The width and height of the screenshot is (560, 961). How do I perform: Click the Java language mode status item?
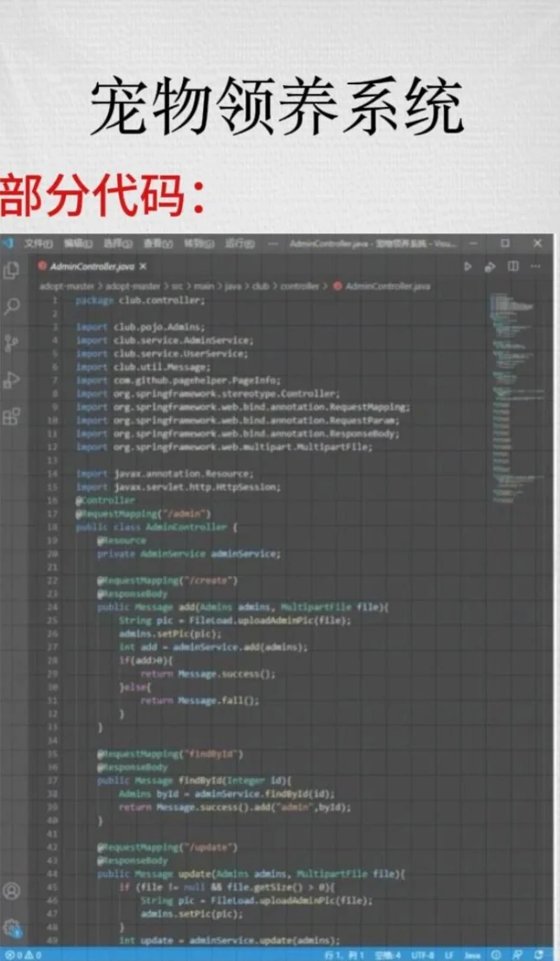pyautogui.click(x=472, y=955)
